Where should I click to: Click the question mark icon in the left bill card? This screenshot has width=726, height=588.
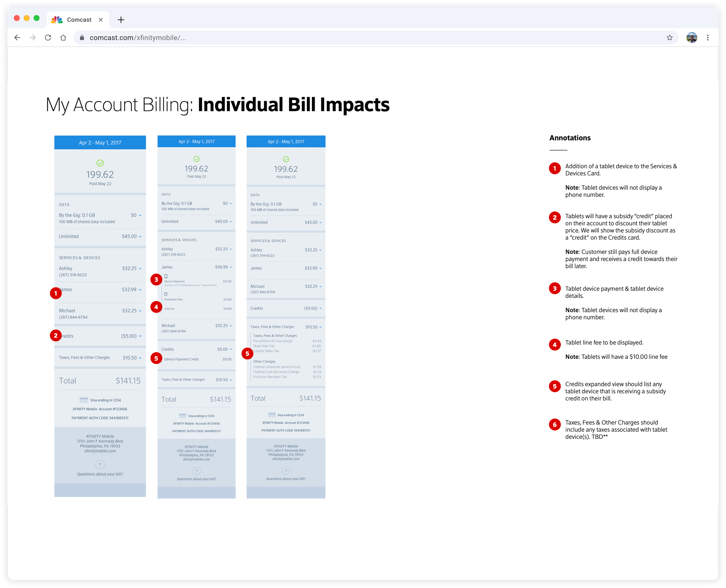100,464
